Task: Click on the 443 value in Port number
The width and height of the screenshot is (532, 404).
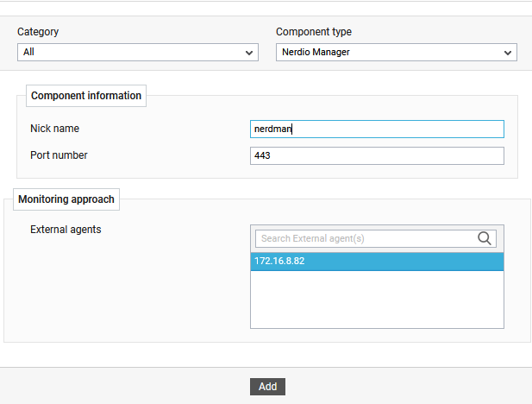Action: (x=262, y=155)
